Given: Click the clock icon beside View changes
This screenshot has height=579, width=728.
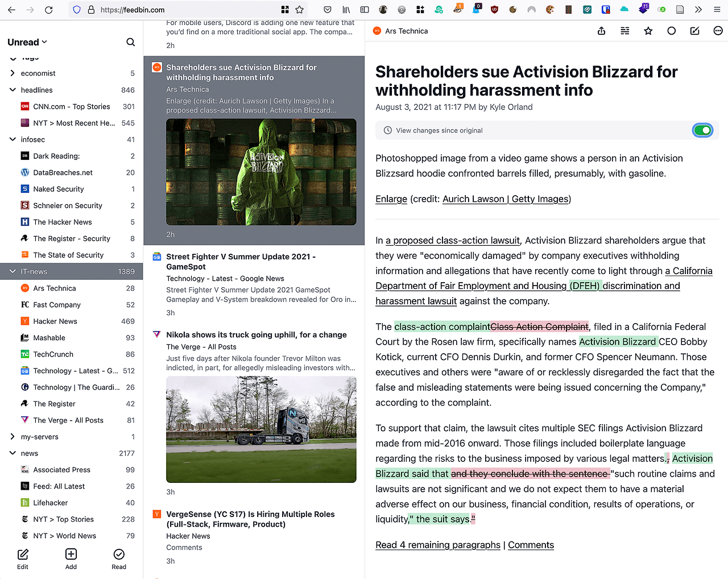Looking at the screenshot, I should point(388,130).
